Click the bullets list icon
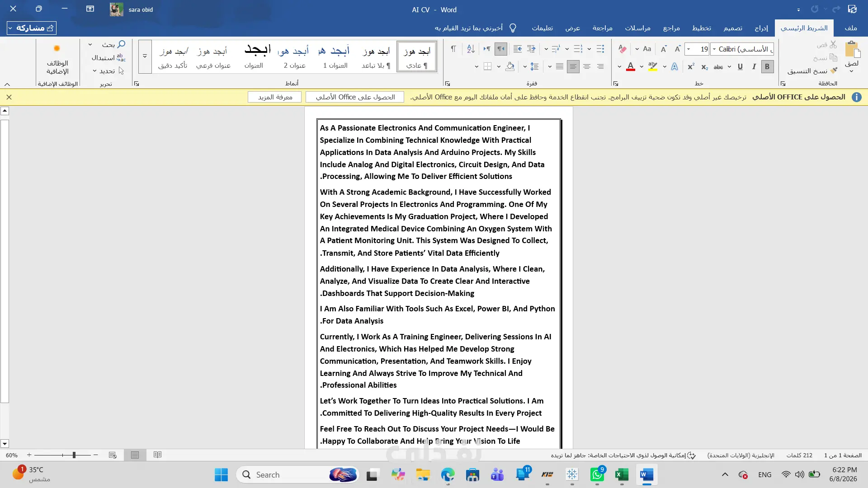 (600, 49)
